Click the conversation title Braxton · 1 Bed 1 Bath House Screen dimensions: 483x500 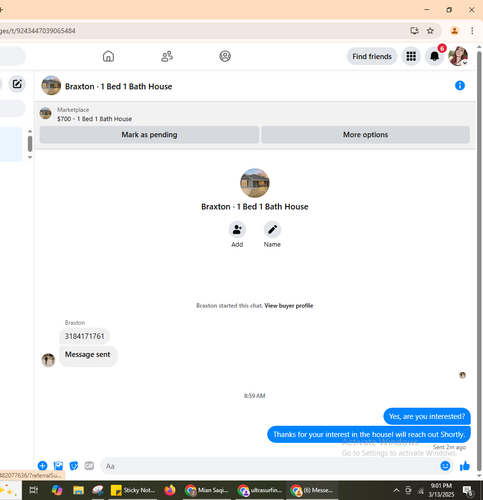[x=119, y=86]
